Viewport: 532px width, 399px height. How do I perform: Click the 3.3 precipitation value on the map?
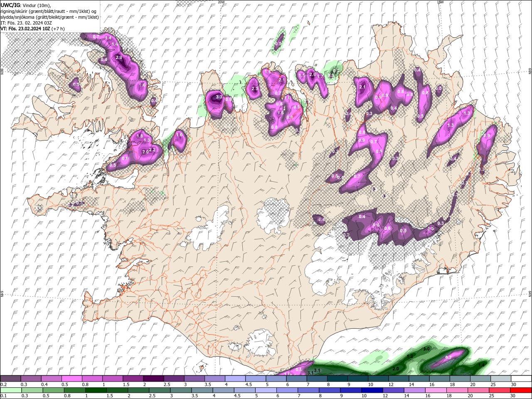(x=219, y=97)
